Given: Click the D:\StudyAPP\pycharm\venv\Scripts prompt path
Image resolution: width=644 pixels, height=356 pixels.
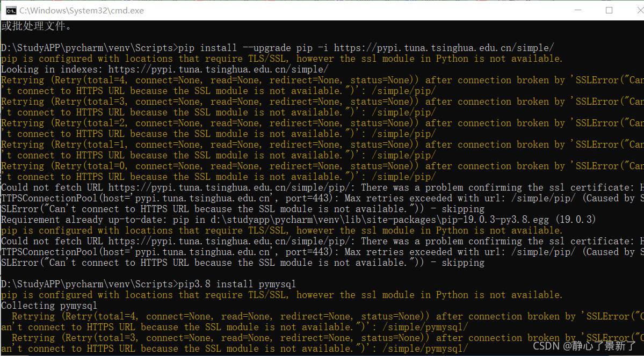Looking at the screenshot, I should 86,47.
